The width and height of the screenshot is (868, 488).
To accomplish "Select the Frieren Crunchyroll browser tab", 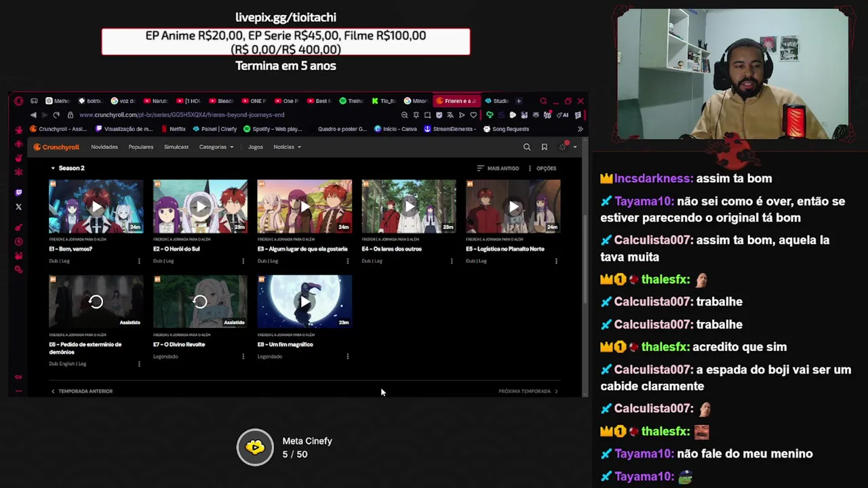I will click(x=457, y=101).
